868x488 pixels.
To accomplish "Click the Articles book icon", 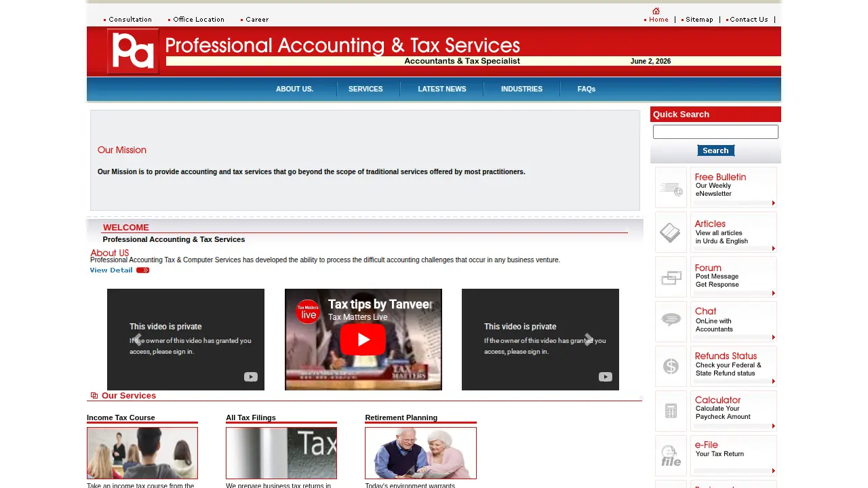I will click(x=671, y=232).
